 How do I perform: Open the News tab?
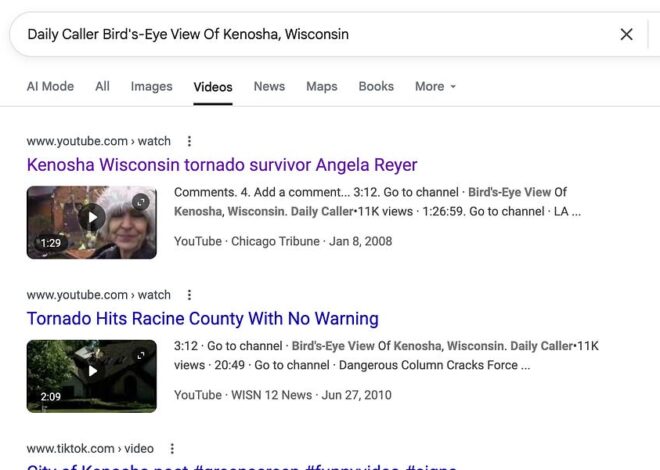pyautogui.click(x=269, y=86)
